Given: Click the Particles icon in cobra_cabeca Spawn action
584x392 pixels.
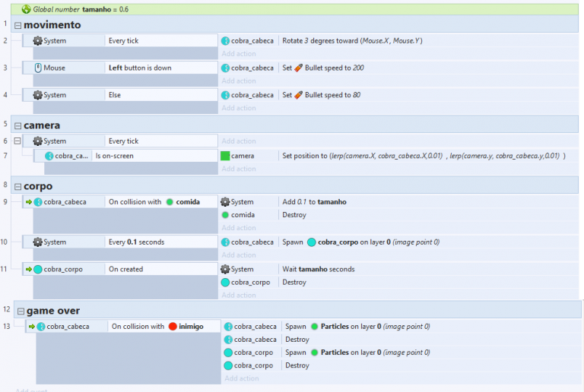Looking at the screenshot, I should click(x=314, y=327).
